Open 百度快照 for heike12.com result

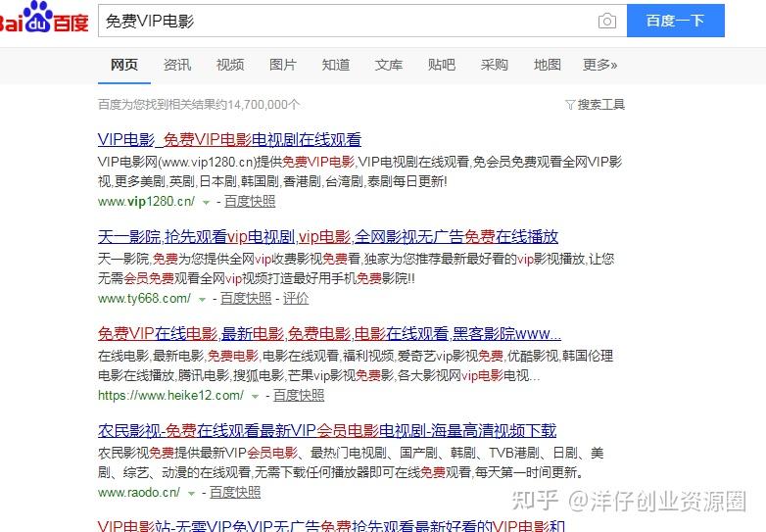pyautogui.click(x=299, y=395)
